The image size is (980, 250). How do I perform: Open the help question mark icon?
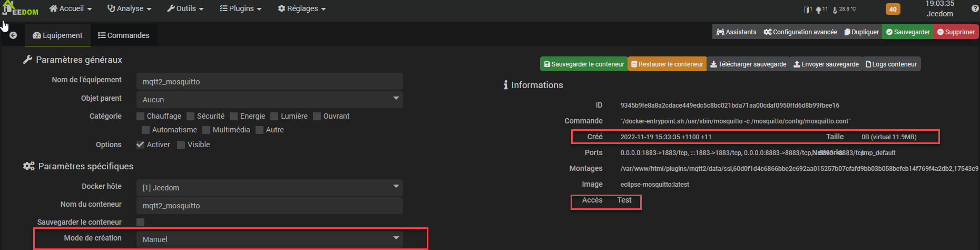[975, 8]
